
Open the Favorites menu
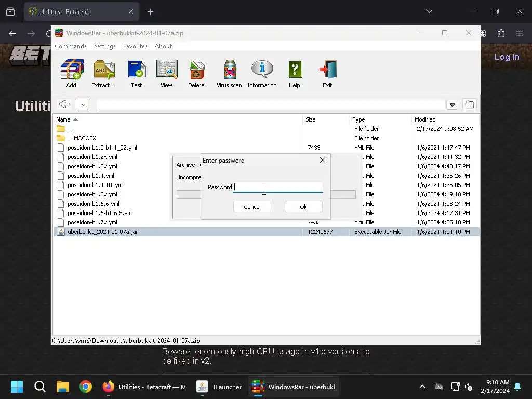point(135,46)
